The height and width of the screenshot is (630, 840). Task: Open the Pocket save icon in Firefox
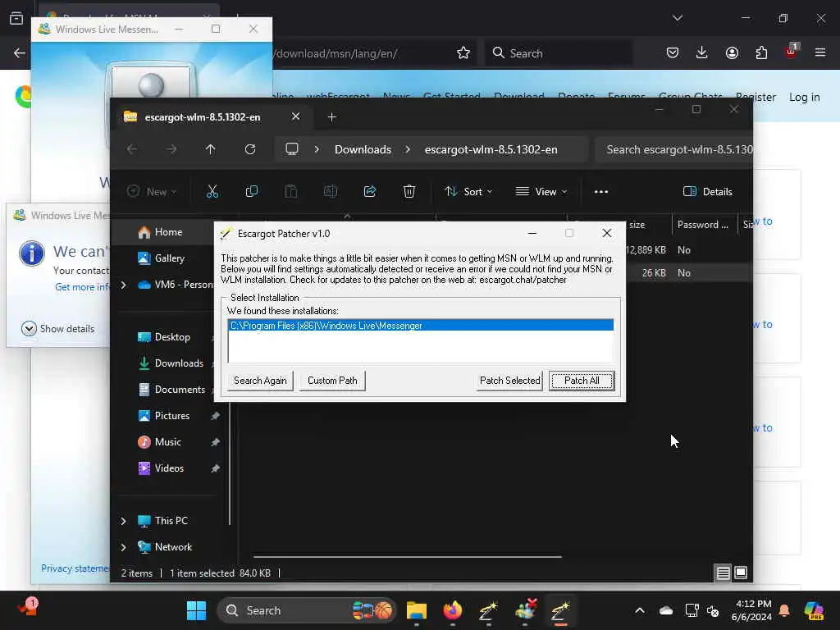673,53
